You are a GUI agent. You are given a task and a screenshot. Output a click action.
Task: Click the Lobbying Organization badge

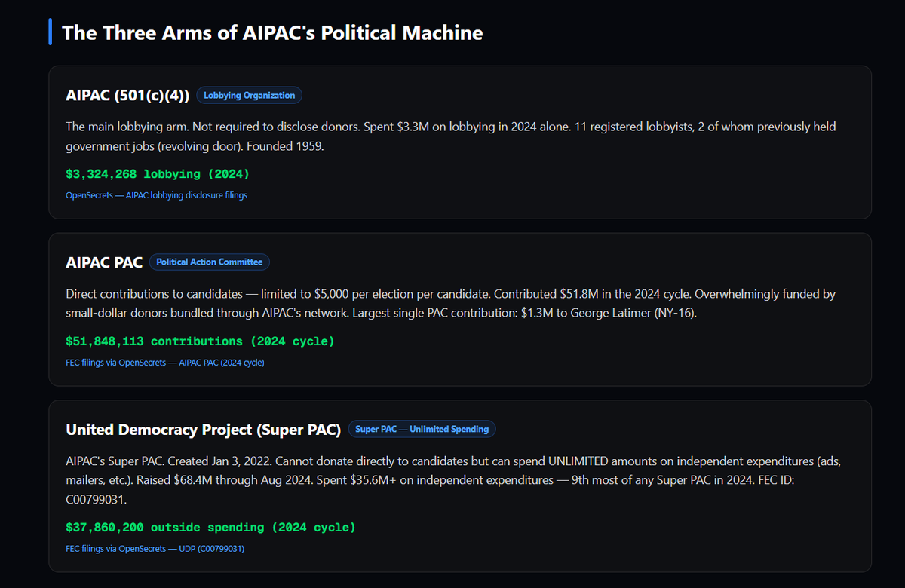pyautogui.click(x=250, y=95)
